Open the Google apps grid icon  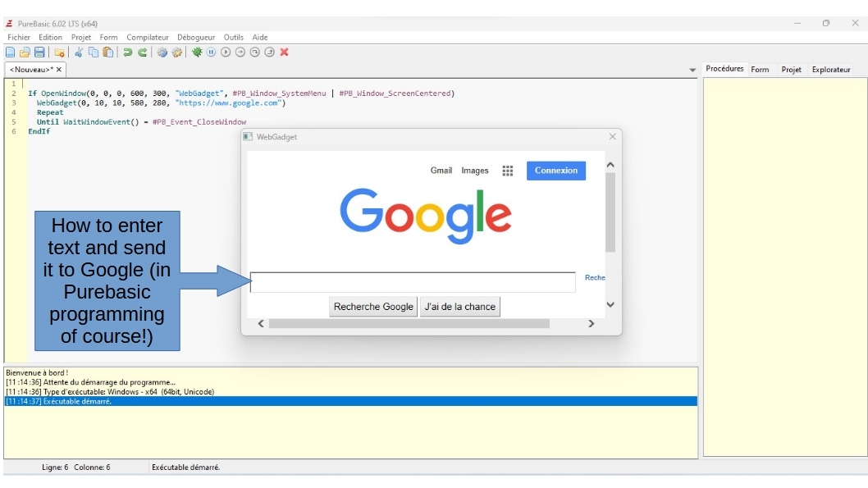[508, 171]
